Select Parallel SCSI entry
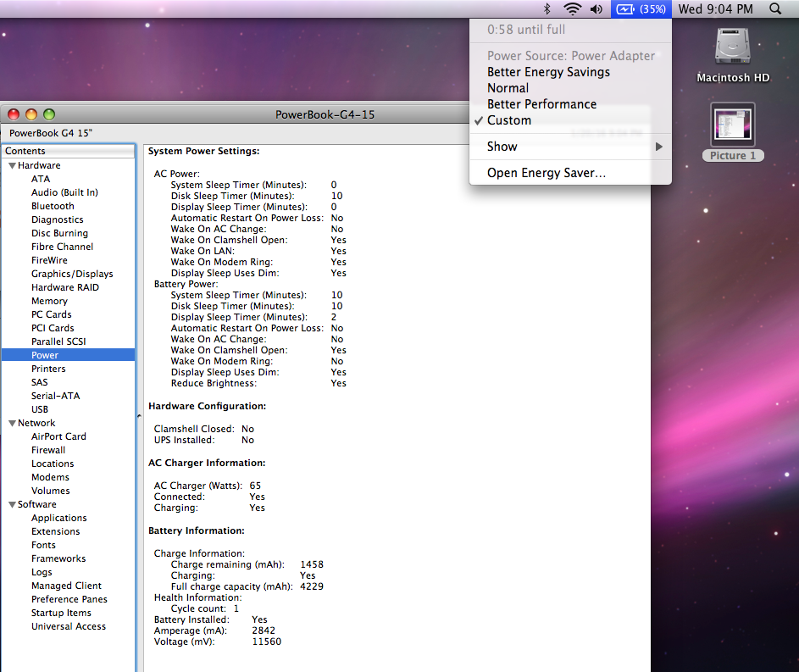The width and height of the screenshot is (799, 672). pyautogui.click(x=58, y=342)
